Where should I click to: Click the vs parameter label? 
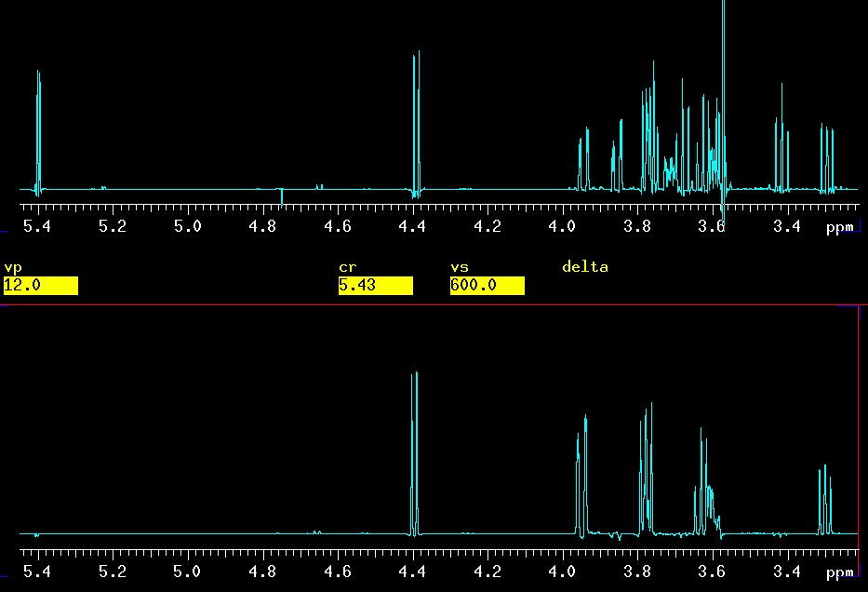(x=460, y=267)
